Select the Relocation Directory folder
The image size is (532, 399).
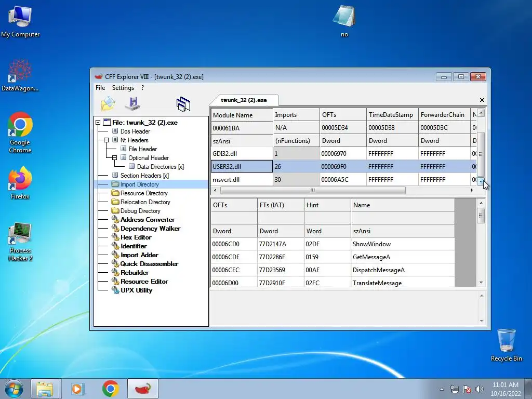tap(145, 202)
